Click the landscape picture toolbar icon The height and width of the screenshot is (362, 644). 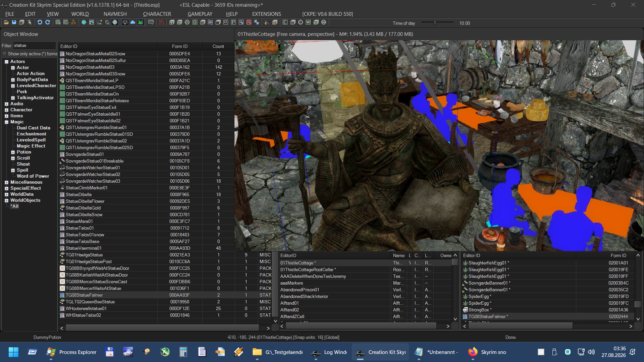(92, 22)
